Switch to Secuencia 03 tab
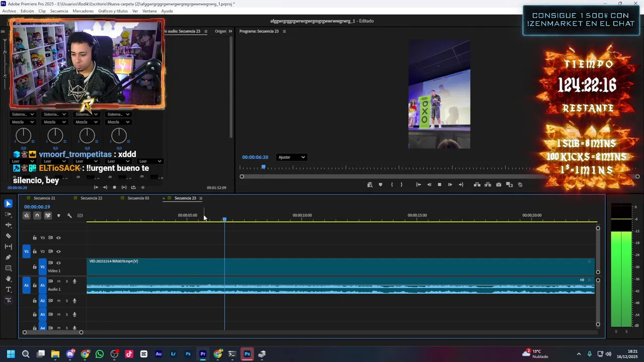The width and height of the screenshot is (644, 362). pyautogui.click(x=138, y=198)
